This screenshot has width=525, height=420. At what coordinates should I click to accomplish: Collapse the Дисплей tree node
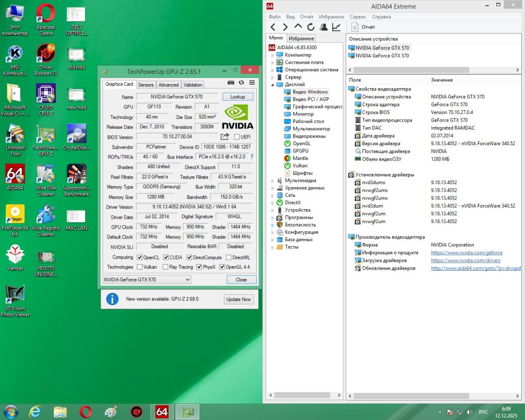[273, 85]
